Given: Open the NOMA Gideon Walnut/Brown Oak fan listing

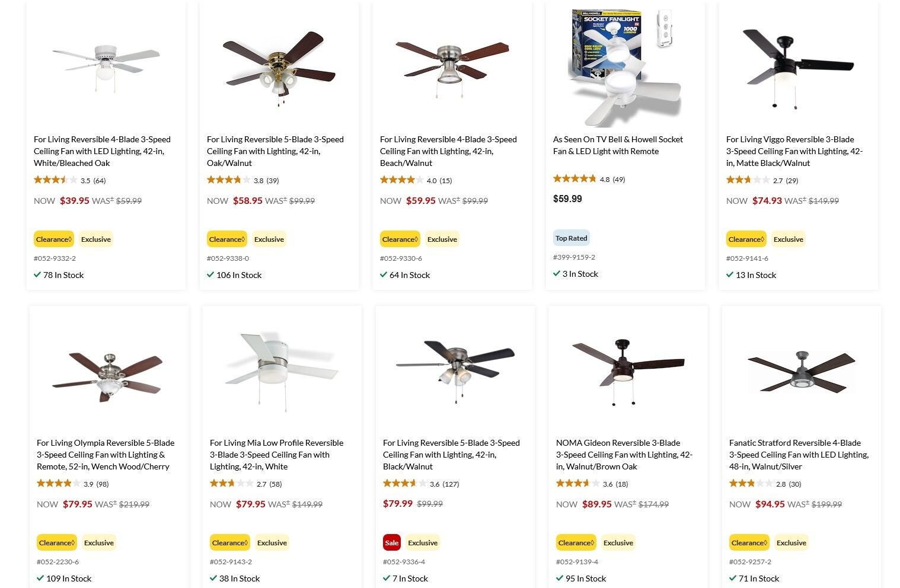Looking at the screenshot, I should (624, 454).
